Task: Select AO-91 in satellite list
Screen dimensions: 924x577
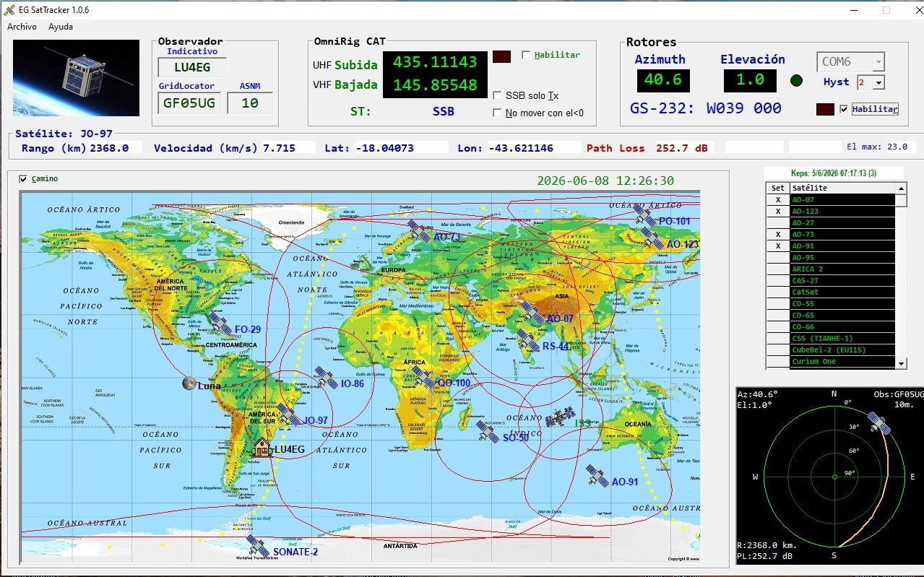Action: pos(842,246)
